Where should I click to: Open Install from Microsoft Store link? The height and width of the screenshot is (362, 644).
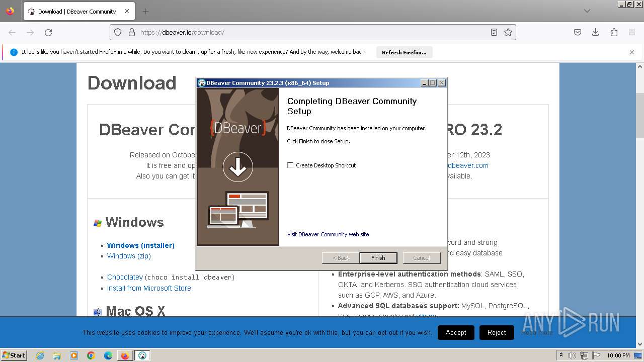tap(149, 288)
